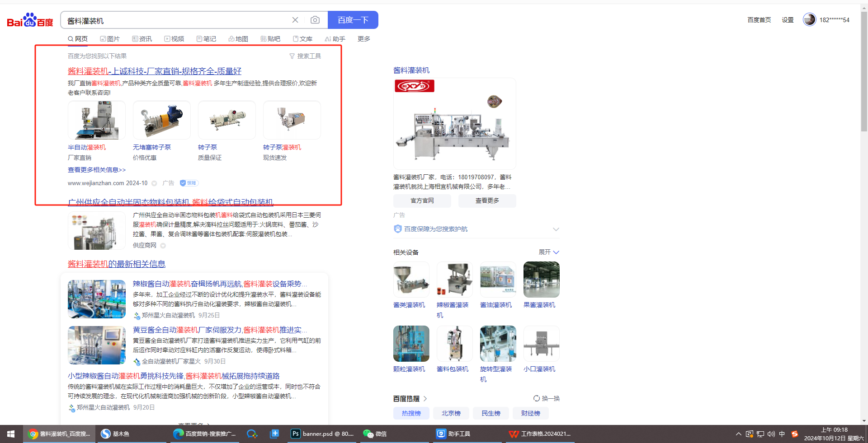Click in the search input field
The height and width of the screenshot is (443, 868).
point(176,20)
